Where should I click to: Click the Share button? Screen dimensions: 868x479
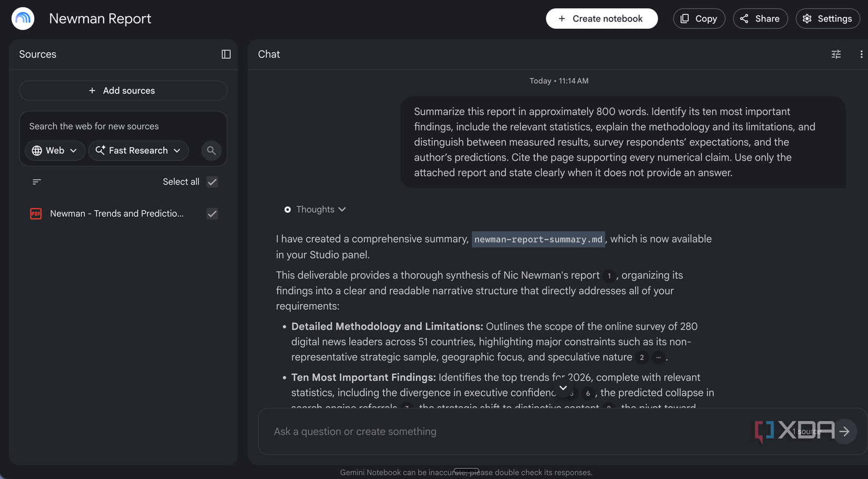[x=760, y=18]
